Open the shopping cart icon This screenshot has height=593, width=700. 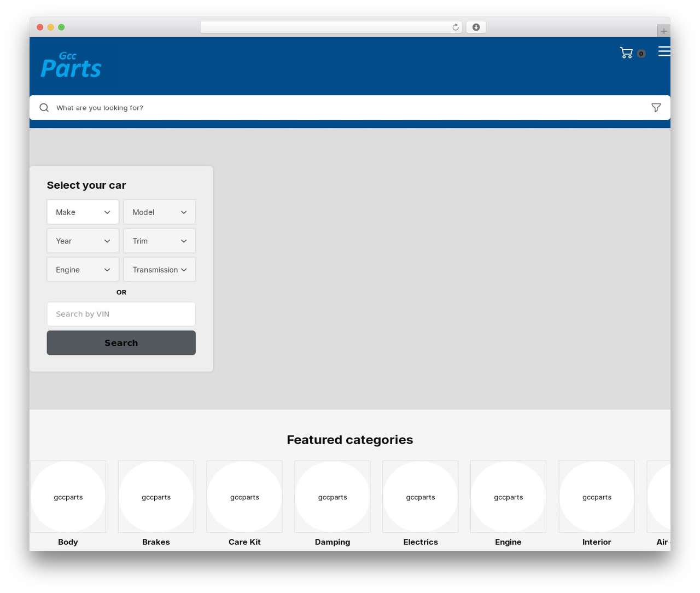626,53
